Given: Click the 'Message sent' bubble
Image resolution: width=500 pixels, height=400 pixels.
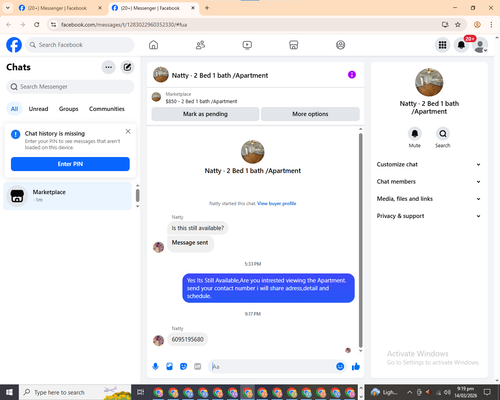Looking at the screenshot, I should point(190,243).
